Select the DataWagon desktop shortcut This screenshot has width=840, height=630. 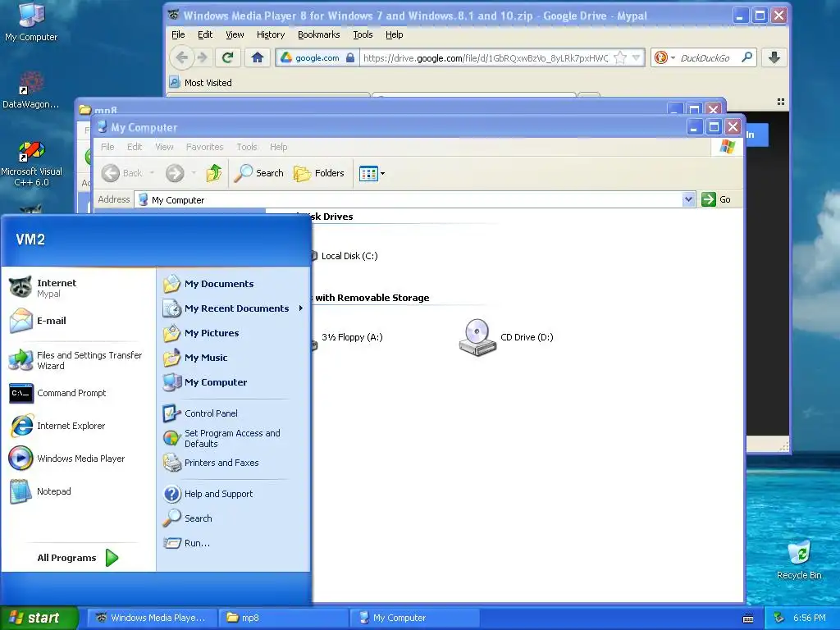[30, 90]
